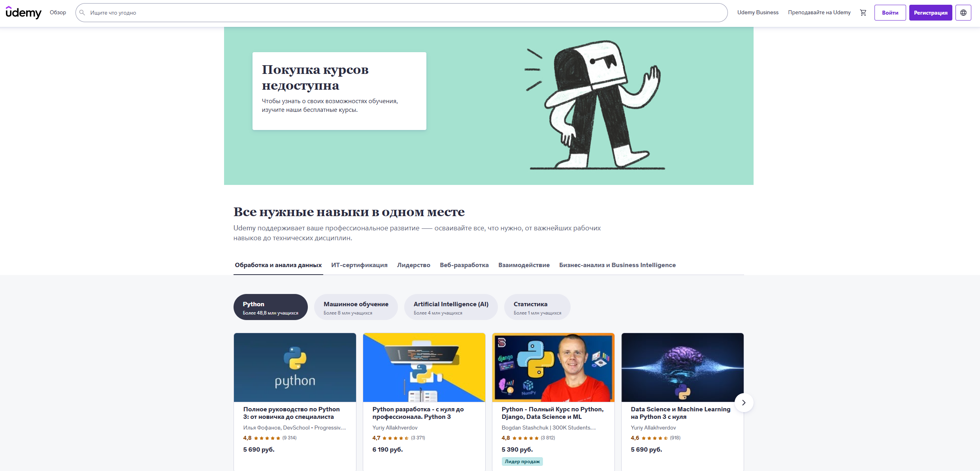Open 'Полное руководство по Python 3' course title
This screenshot has height=471, width=980.
291,413
